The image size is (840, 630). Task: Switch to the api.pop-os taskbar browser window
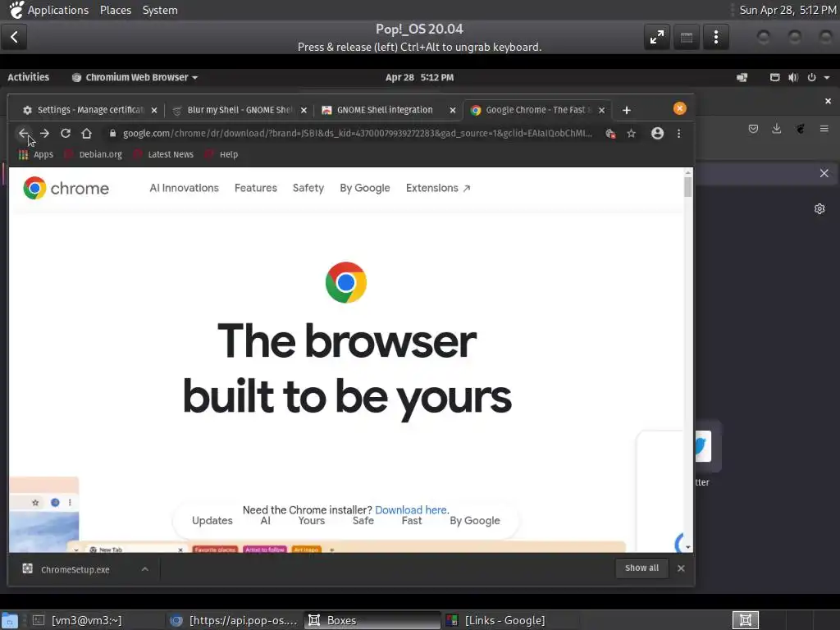click(234, 620)
